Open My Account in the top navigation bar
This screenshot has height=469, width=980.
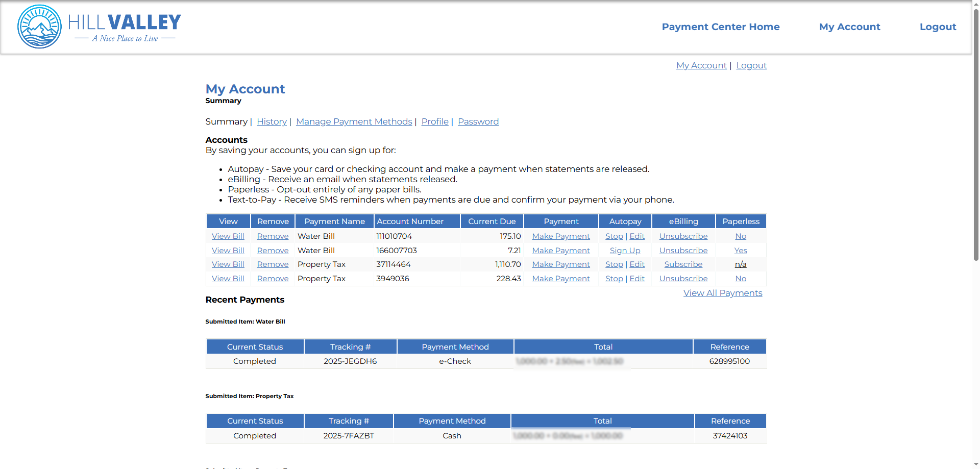coord(849,27)
